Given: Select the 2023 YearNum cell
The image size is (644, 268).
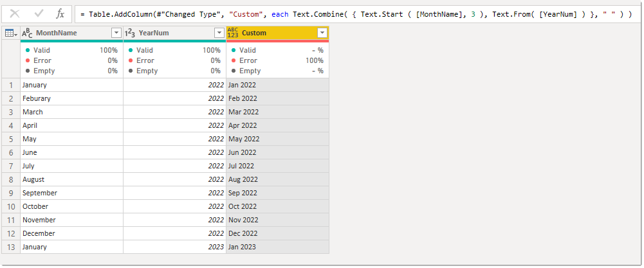Looking at the screenshot, I should tap(174, 247).
